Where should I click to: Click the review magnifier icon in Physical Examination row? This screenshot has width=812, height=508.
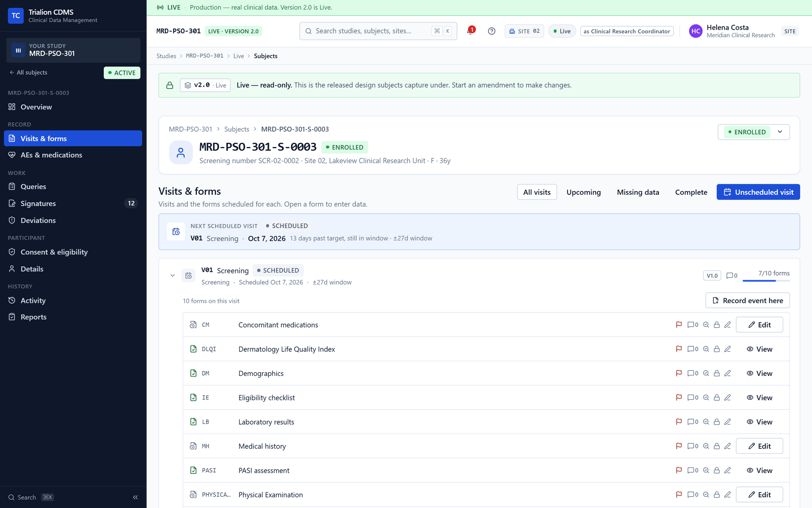pyautogui.click(x=706, y=494)
